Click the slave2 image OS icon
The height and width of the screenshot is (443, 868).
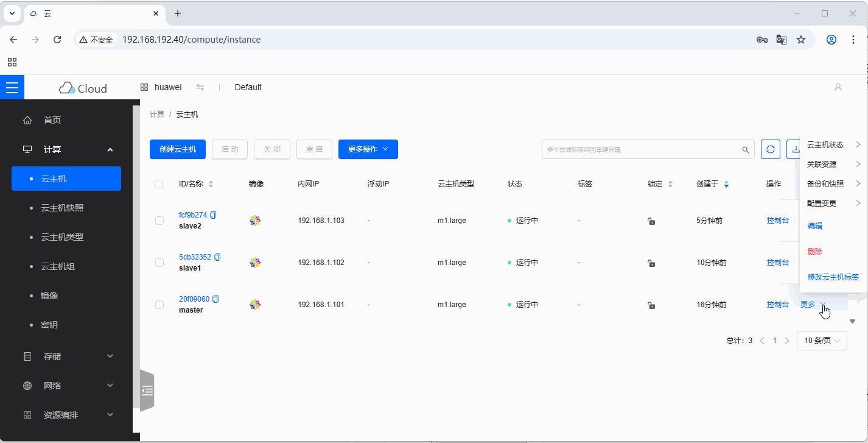pos(255,221)
